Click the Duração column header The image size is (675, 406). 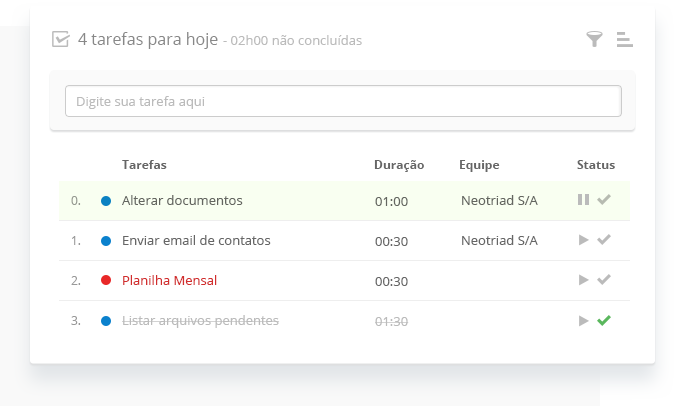pyautogui.click(x=399, y=164)
